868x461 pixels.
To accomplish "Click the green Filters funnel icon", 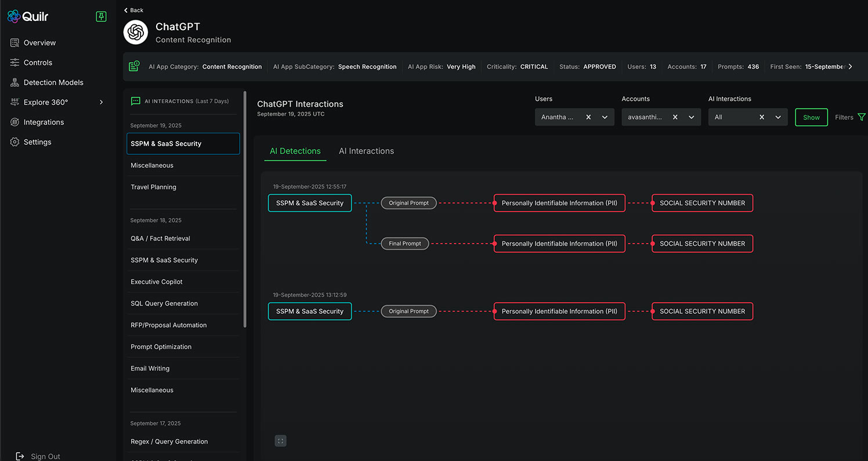I will pyautogui.click(x=862, y=117).
